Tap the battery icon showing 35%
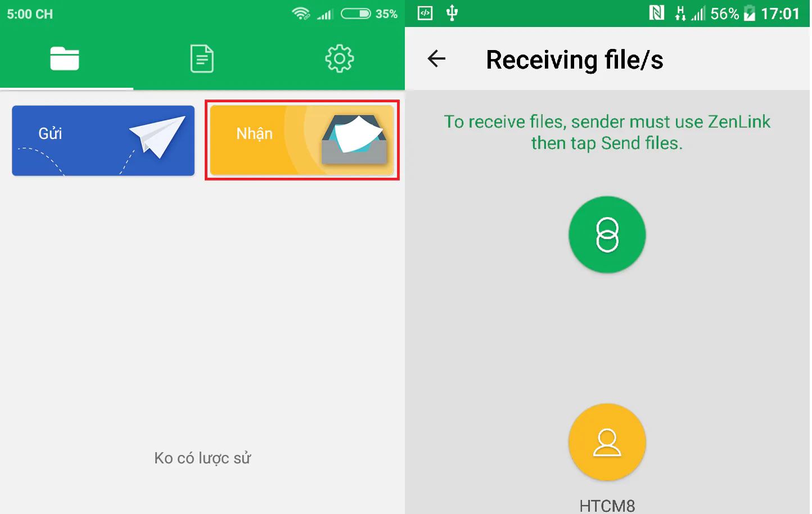The width and height of the screenshot is (812, 514). pyautogui.click(x=356, y=13)
